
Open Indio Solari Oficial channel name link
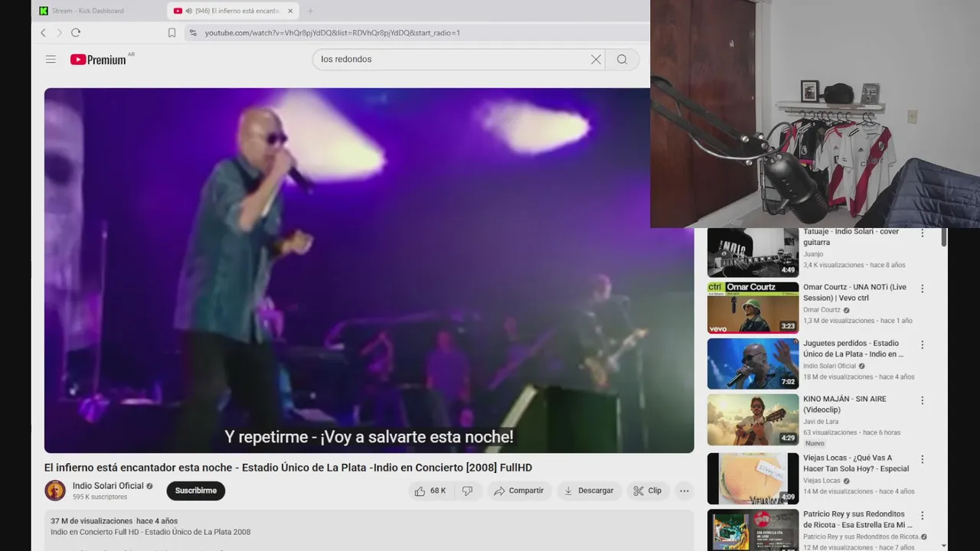click(108, 486)
